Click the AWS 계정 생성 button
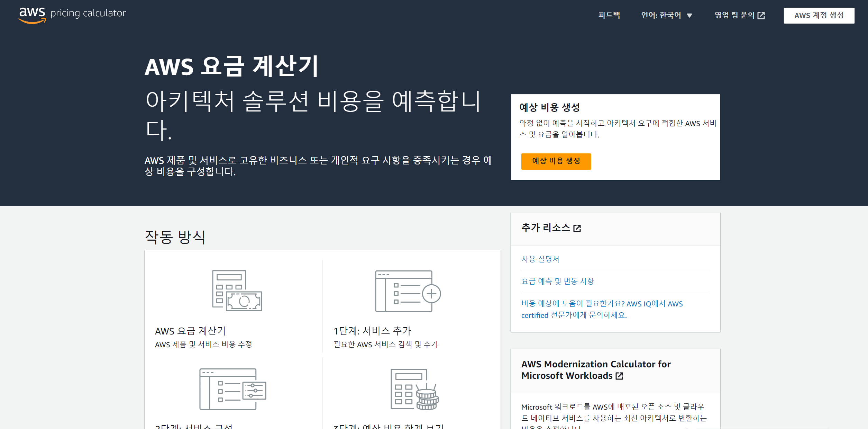Viewport: 868px width, 429px height. [x=819, y=16]
